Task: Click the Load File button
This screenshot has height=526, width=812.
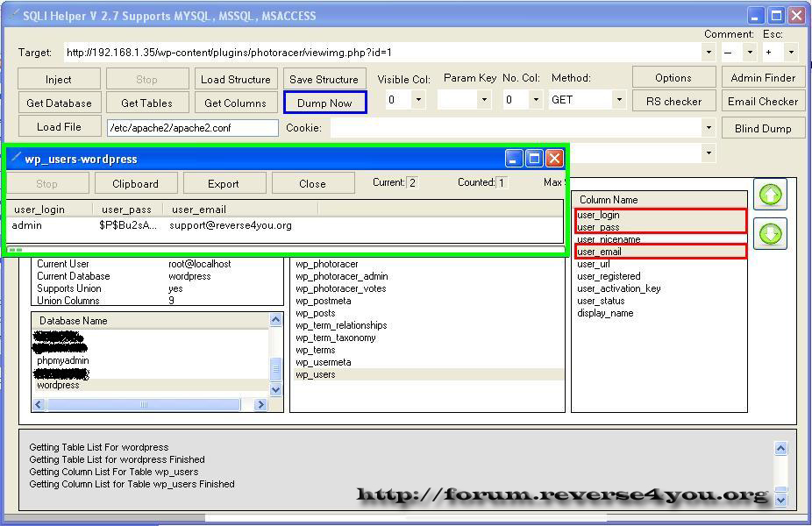Action: tap(59, 127)
